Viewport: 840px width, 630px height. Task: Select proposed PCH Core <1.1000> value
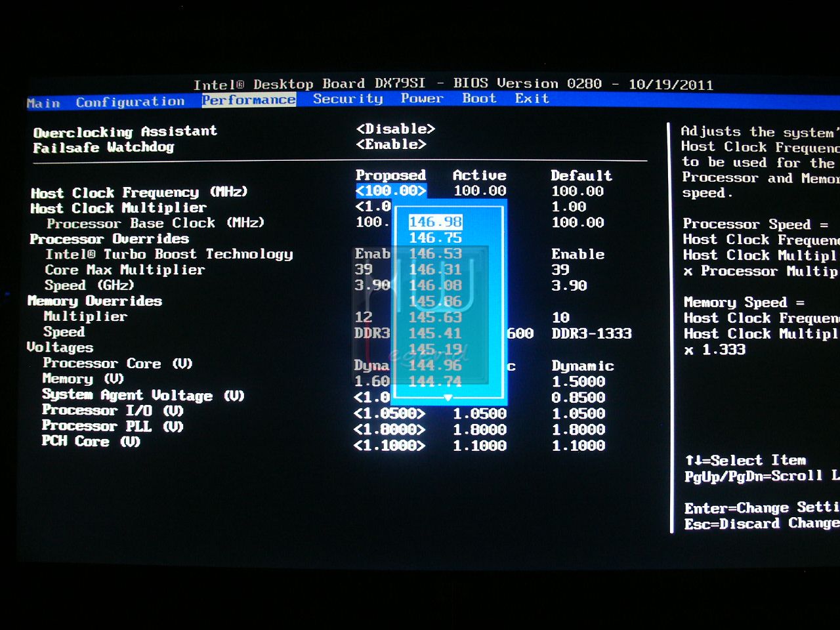(389, 446)
